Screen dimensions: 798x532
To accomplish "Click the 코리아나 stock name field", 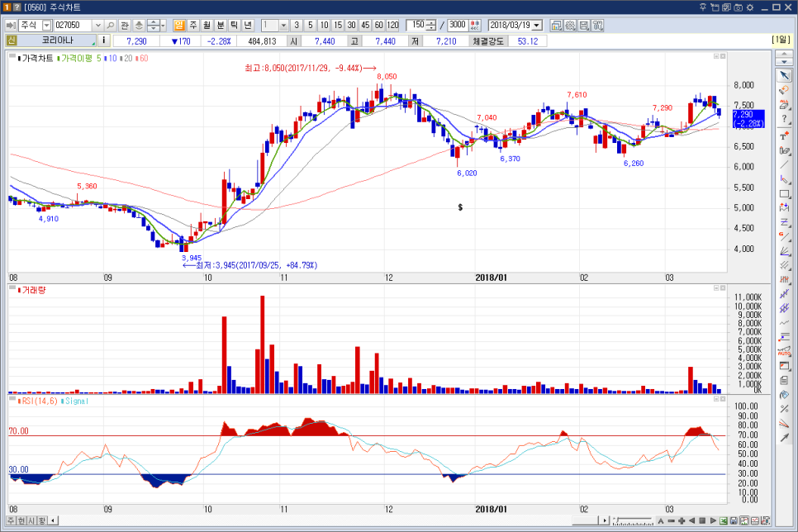I will tap(57, 40).
